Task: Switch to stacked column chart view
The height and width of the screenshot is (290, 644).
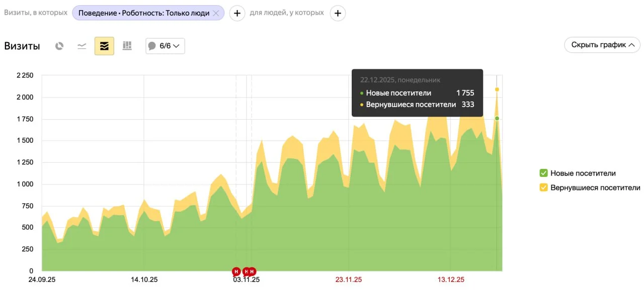Action: 127,46
